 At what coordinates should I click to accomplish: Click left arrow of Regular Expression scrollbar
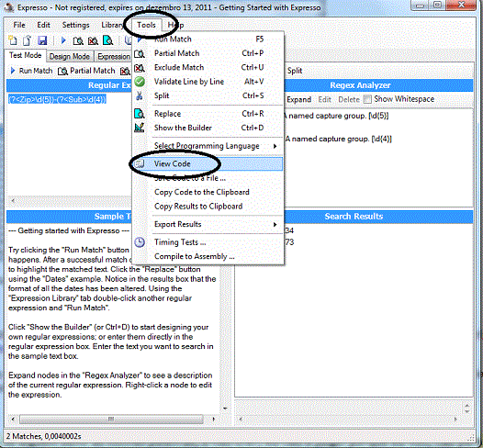point(13,201)
